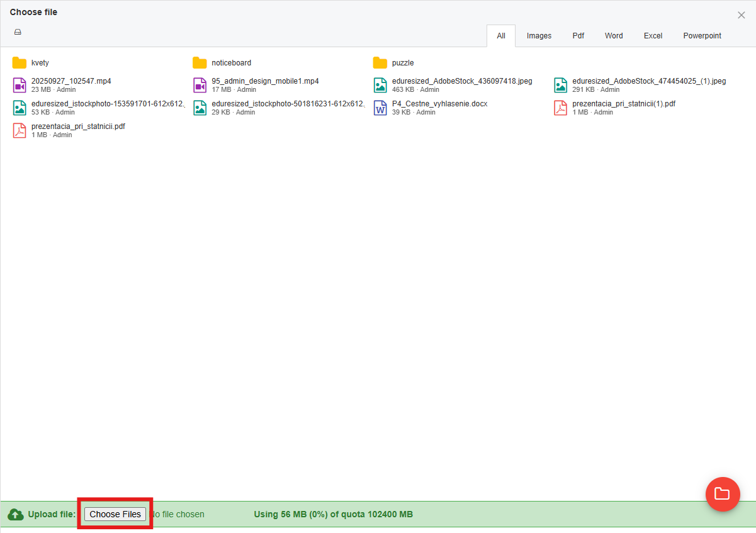The image size is (756, 533).
Task: Click the 20250927_102547.mp4 video icon
Action: tap(20, 85)
